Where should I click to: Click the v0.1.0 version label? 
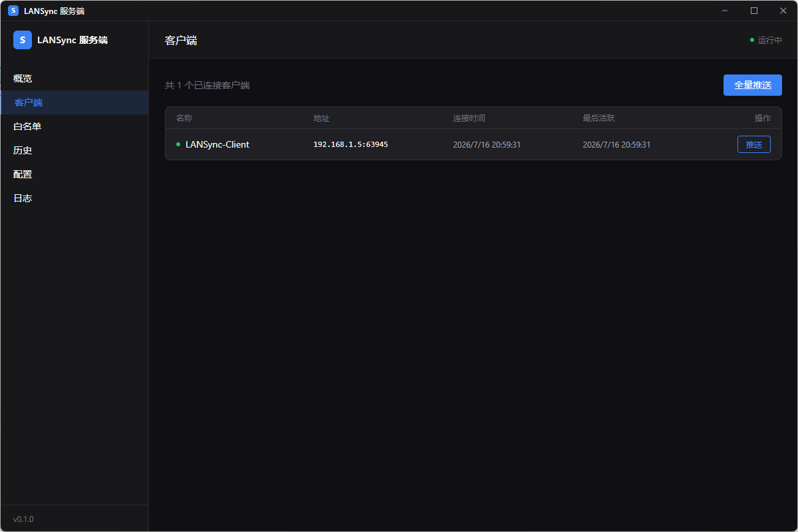pos(23,519)
